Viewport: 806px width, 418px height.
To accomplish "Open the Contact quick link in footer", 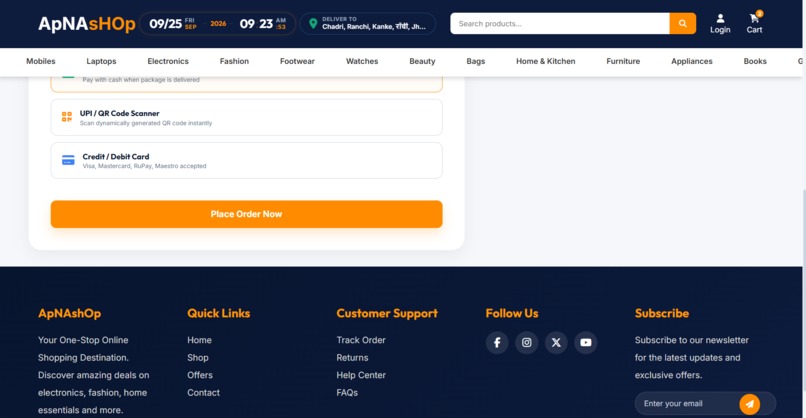I will tap(204, 392).
